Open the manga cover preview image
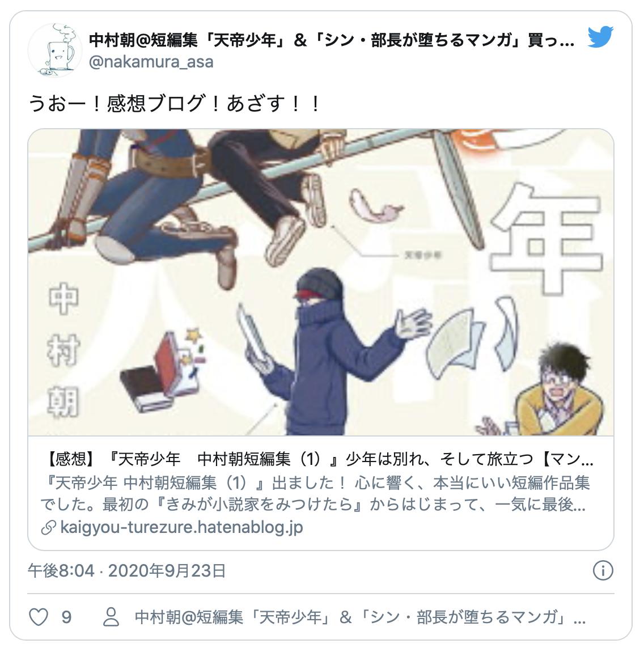Screen dimensions: 644x652 tap(321, 282)
